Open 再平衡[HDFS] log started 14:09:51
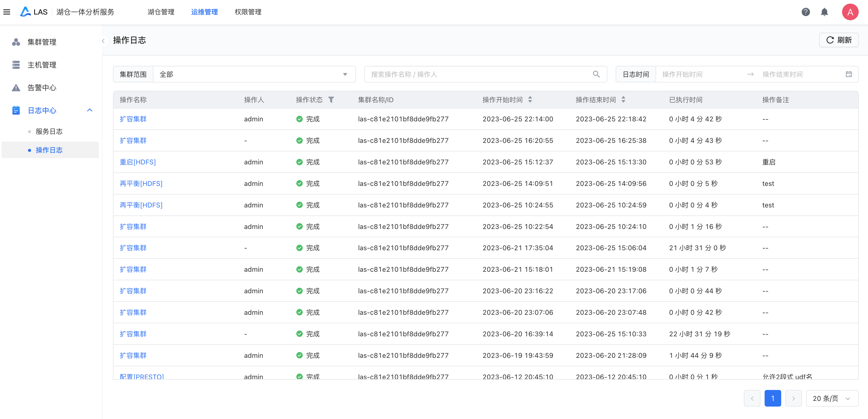The width and height of the screenshot is (868, 419). coord(141,184)
